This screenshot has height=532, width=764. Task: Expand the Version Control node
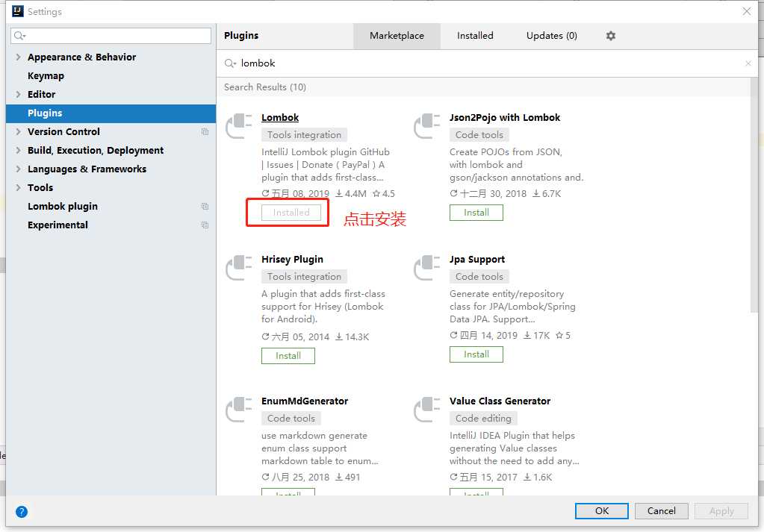18,132
